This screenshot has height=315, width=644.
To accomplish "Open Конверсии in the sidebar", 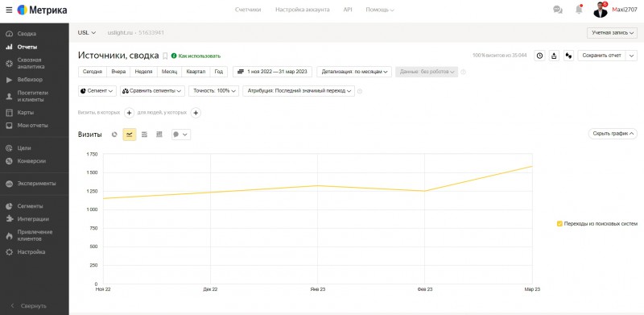I will pos(31,161).
